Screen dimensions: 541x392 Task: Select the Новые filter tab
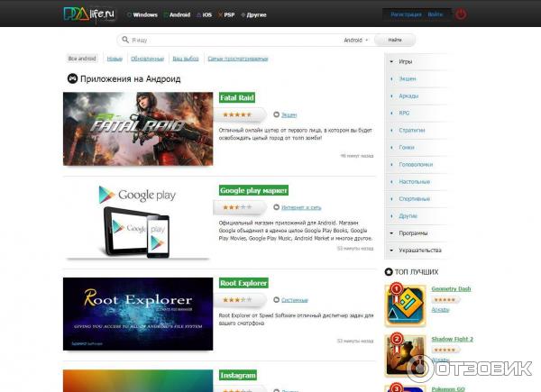pyautogui.click(x=115, y=59)
